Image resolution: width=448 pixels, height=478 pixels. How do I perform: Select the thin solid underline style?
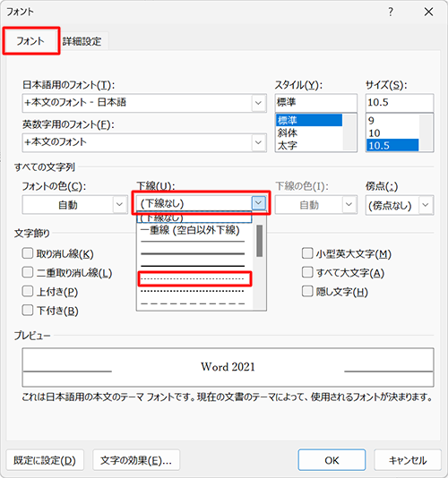(193, 242)
